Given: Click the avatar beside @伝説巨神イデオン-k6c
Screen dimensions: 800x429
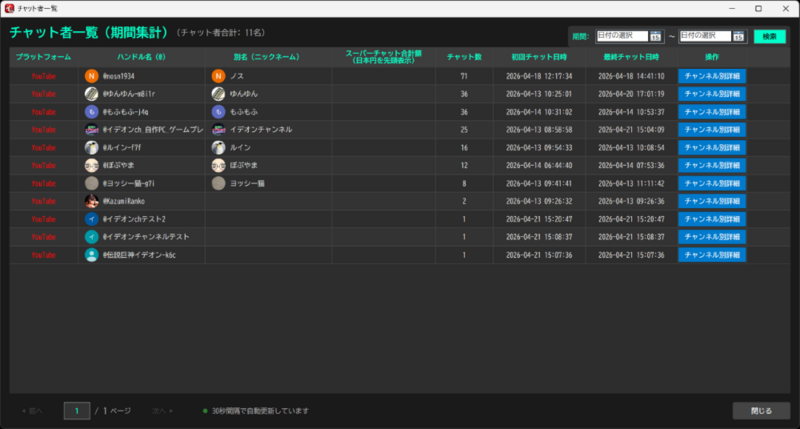Looking at the screenshot, I should tap(92, 255).
